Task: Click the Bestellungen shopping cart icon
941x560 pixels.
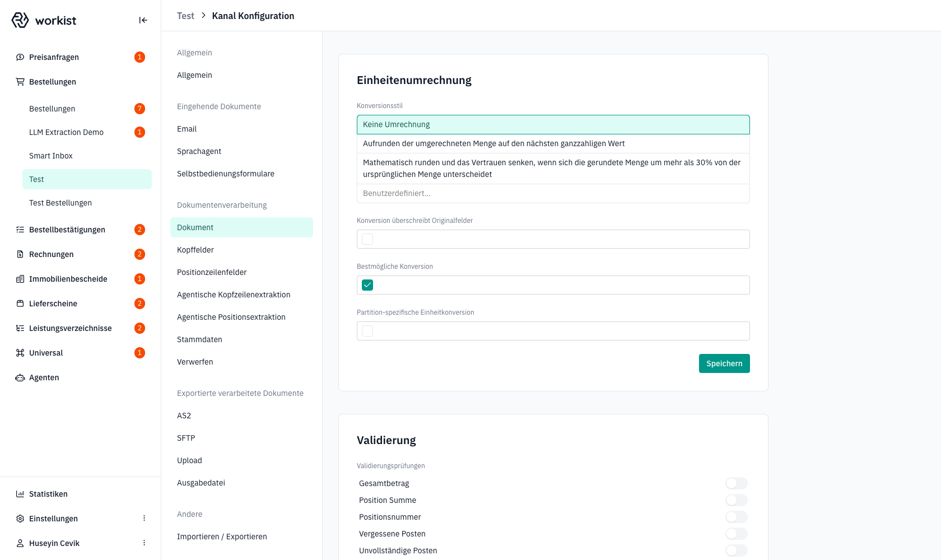Action: coord(20,82)
